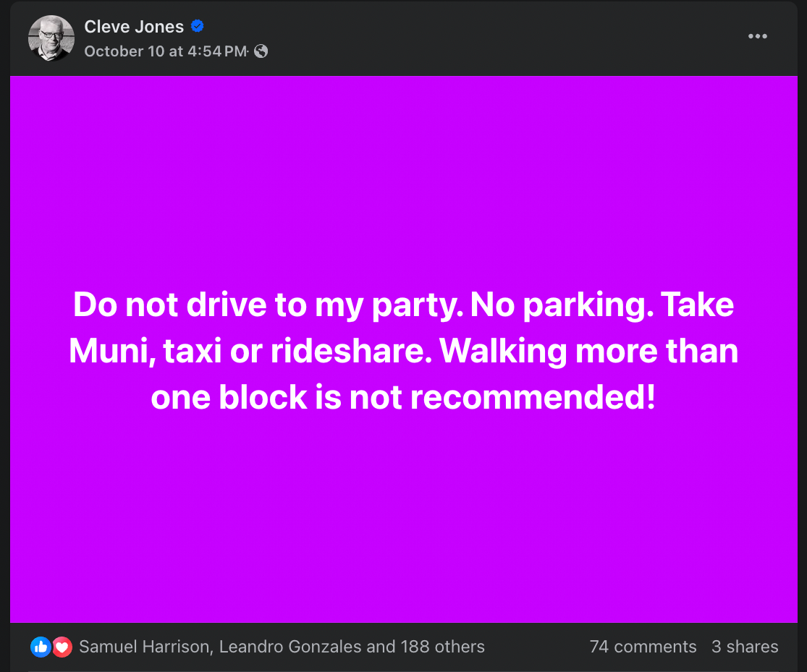
Task: Click the blue verified badge
Action: (197, 27)
